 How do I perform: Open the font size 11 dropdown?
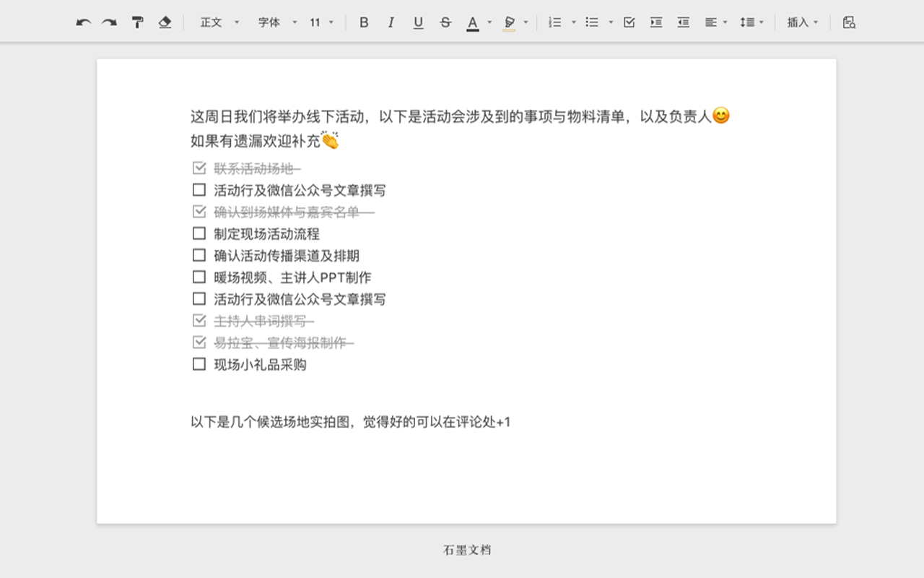tap(322, 22)
